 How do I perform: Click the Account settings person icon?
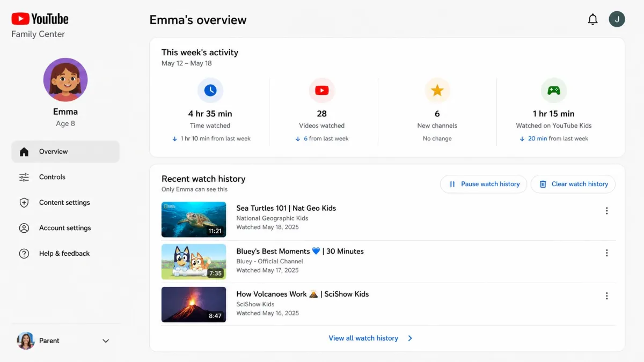pyautogui.click(x=24, y=228)
